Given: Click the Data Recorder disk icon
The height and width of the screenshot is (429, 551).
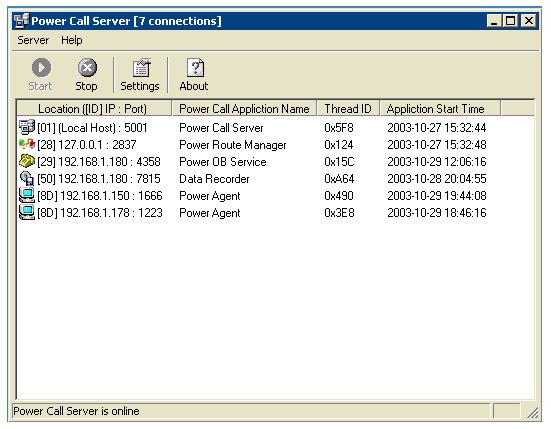Looking at the screenshot, I should click(27, 178).
